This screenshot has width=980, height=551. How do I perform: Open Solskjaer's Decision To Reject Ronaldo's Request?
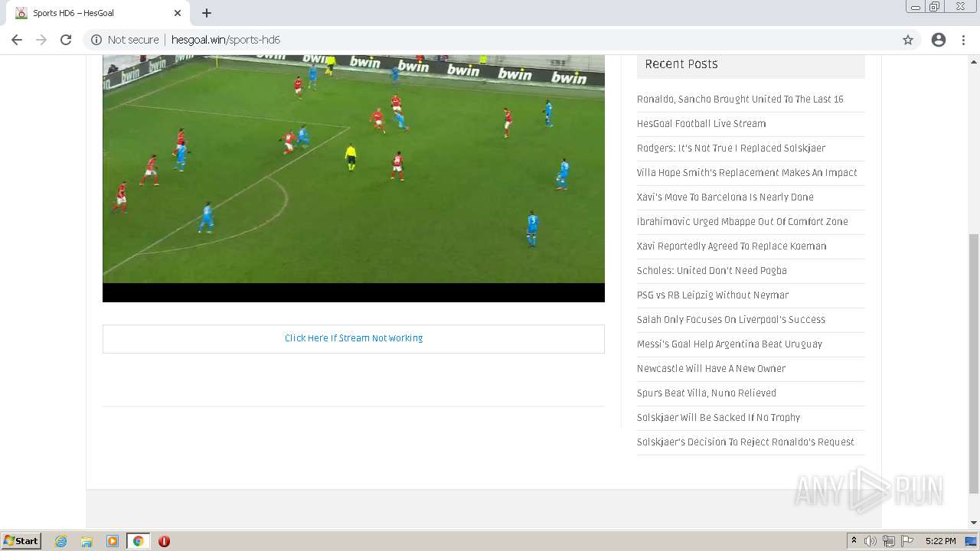[745, 442]
